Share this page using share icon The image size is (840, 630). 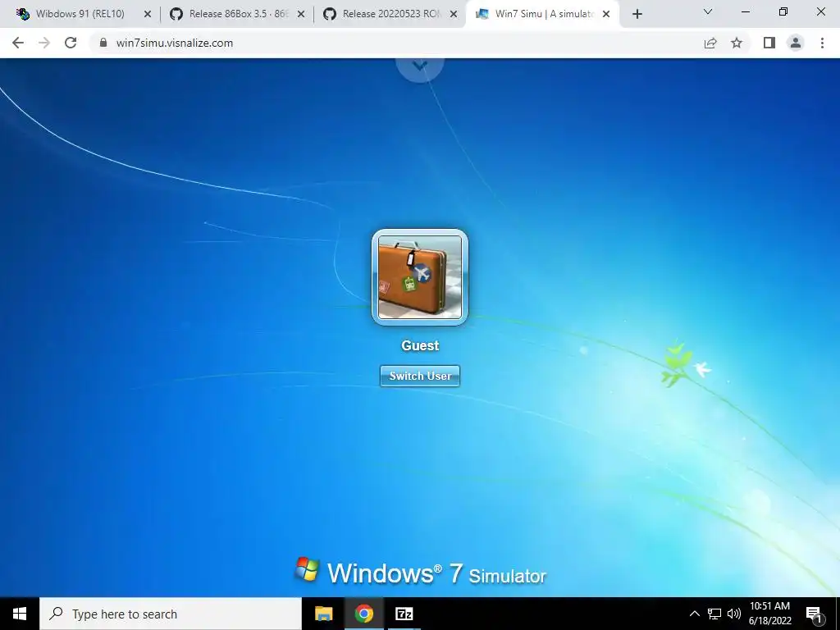(x=710, y=43)
